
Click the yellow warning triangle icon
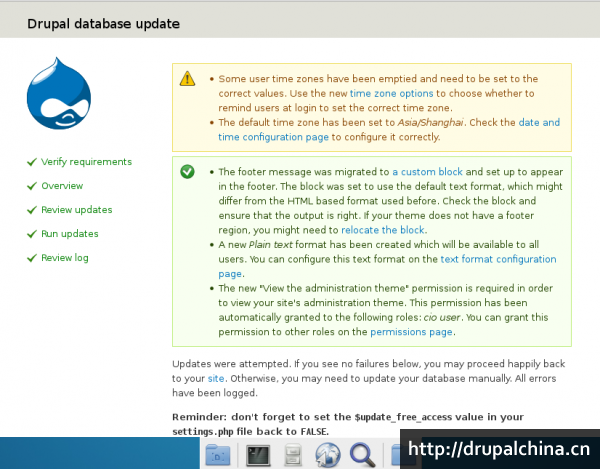pyautogui.click(x=187, y=78)
